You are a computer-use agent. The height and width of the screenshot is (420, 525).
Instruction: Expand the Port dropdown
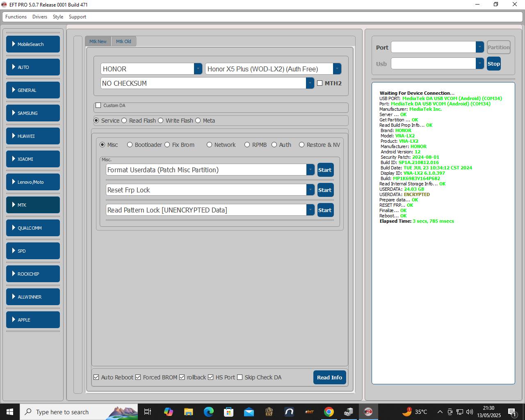tap(480, 47)
